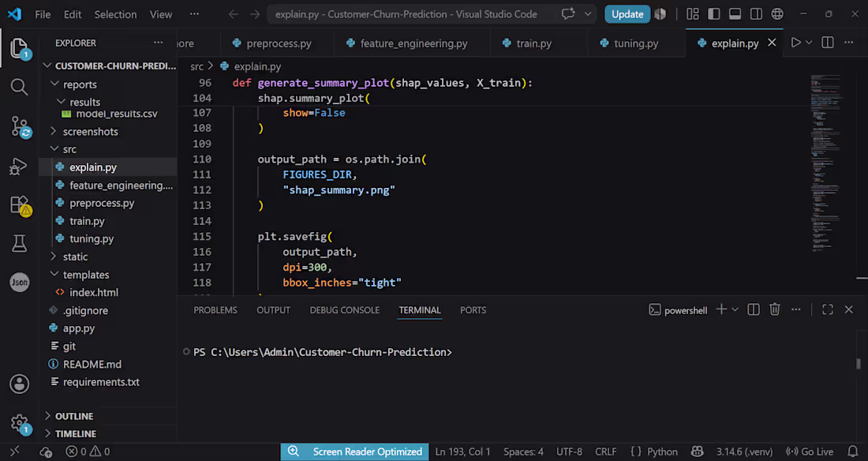
Task: Toggle Screen Reader Optimized mode
Action: point(355,452)
